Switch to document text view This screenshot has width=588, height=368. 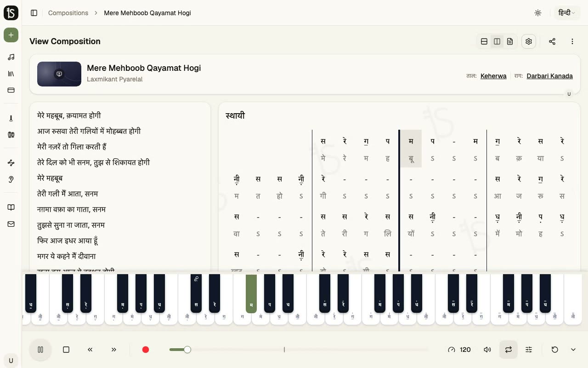pos(510,41)
